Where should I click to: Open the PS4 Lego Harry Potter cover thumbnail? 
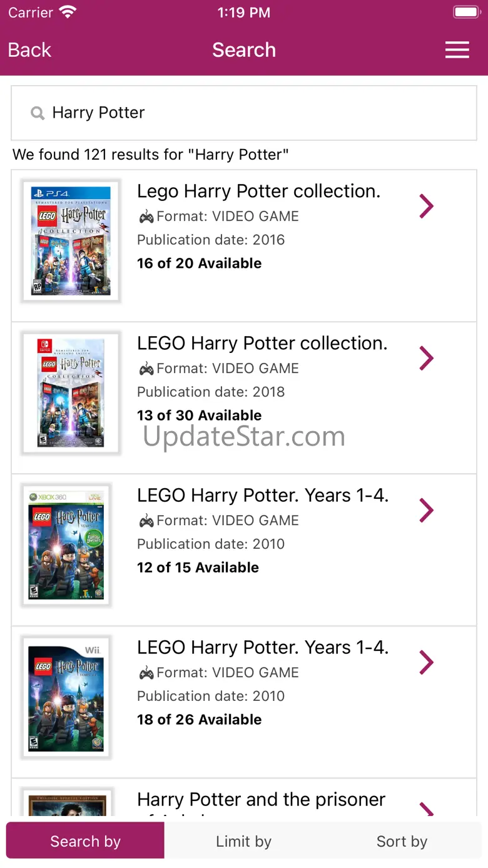click(71, 242)
